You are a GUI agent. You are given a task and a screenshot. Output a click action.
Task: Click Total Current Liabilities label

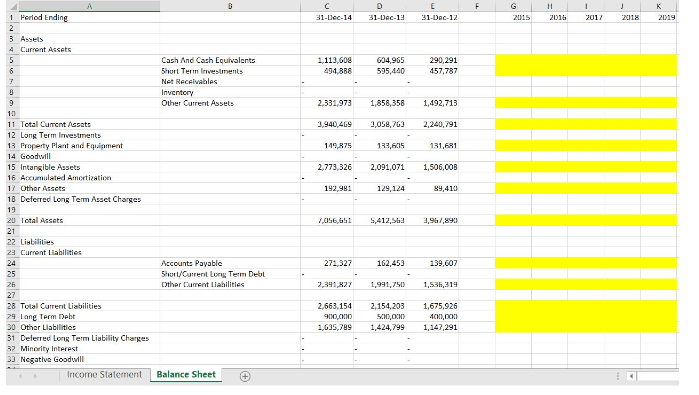(x=61, y=306)
